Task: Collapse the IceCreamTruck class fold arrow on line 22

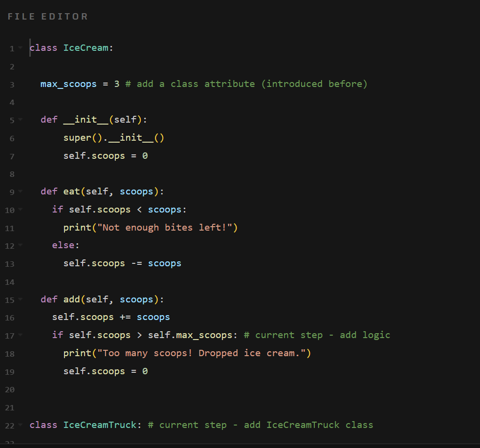Action: click(21, 425)
